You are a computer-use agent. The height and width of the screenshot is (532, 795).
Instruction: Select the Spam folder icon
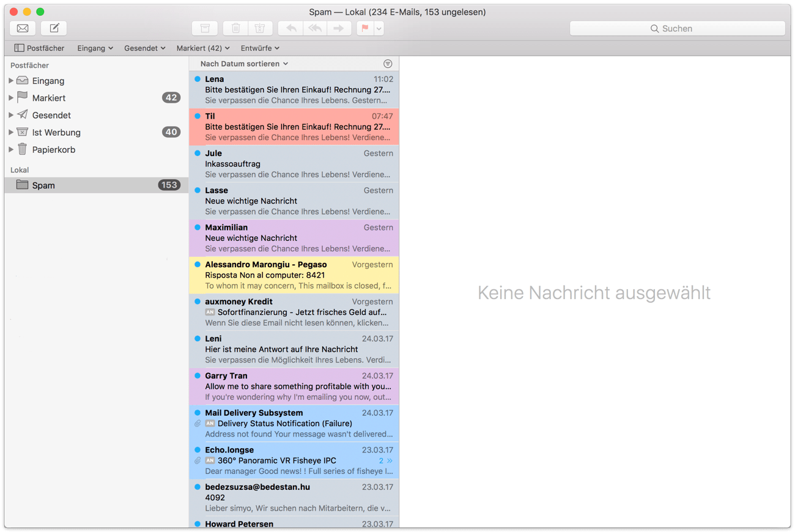pos(23,185)
